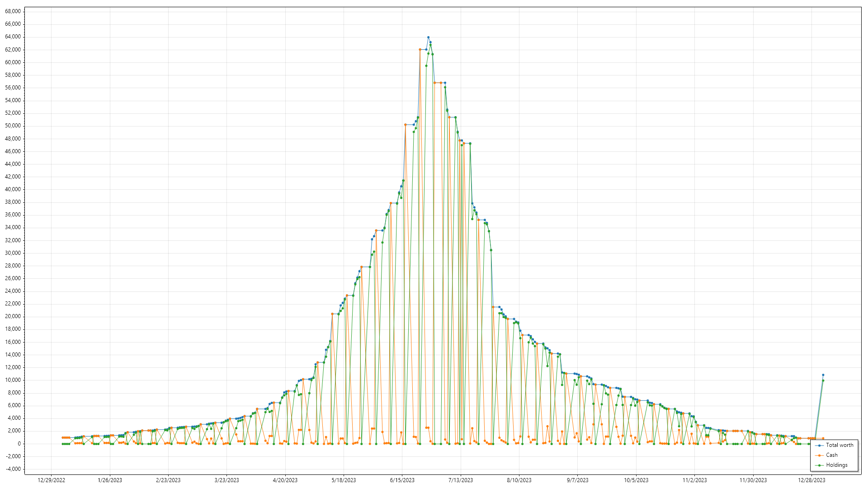Toggle the Holdings series in legend
Image resolution: width=868 pixels, height=488 pixels.
836,465
